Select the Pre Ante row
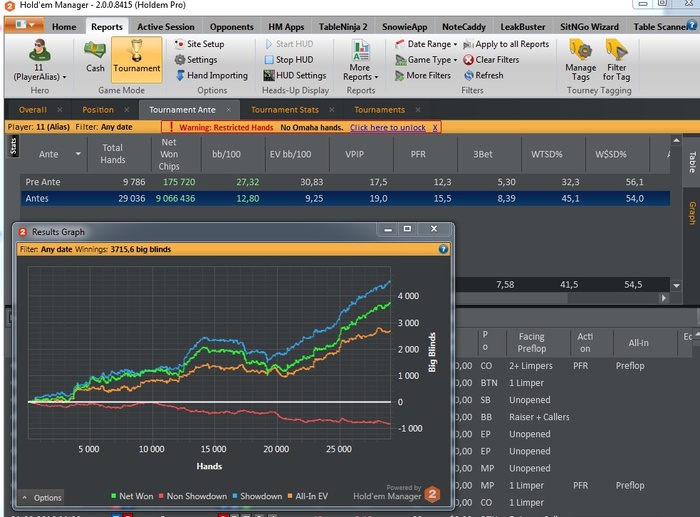 tap(345, 182)
